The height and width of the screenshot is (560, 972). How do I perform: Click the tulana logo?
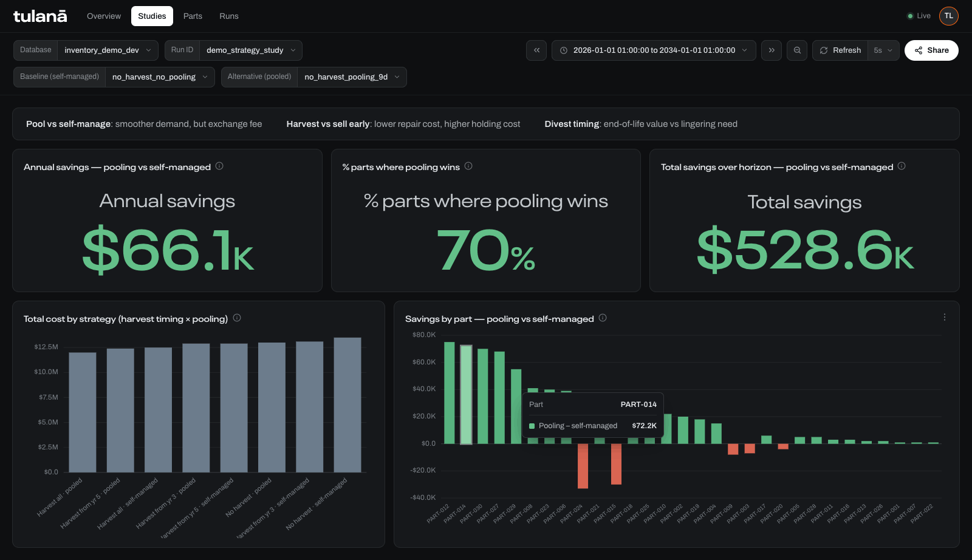point(40,16)
